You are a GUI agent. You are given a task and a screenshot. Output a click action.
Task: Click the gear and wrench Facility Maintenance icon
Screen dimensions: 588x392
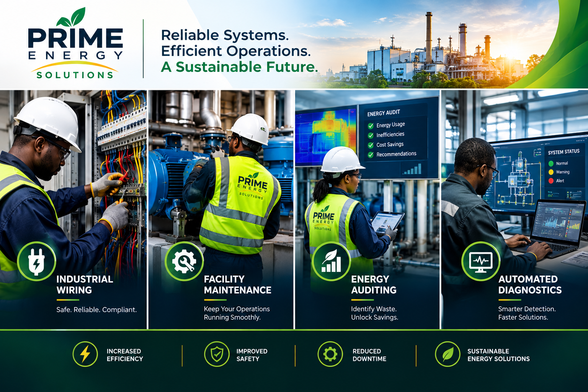[x=184, y=261]
